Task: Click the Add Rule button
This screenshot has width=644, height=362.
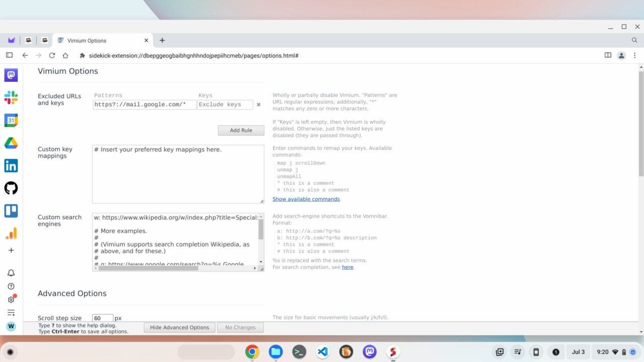Action: (241, 130)
